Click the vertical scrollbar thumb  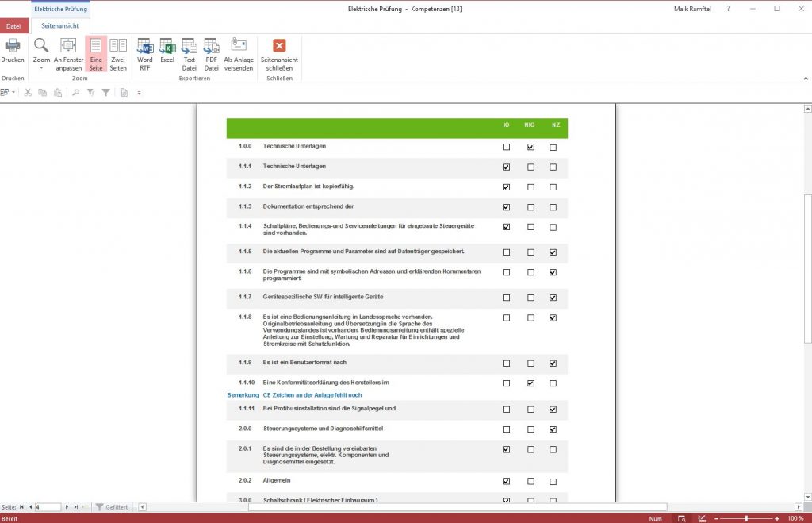807,268
